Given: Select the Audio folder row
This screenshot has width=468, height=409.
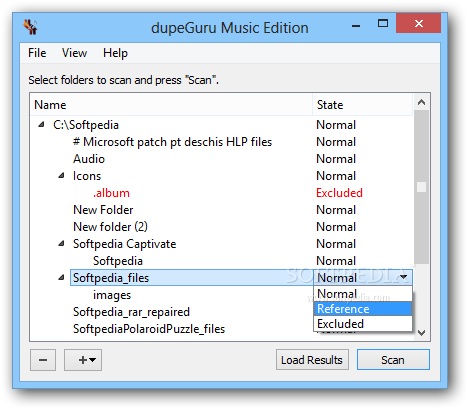Looking at the screenshot, I should click(89, 159).
